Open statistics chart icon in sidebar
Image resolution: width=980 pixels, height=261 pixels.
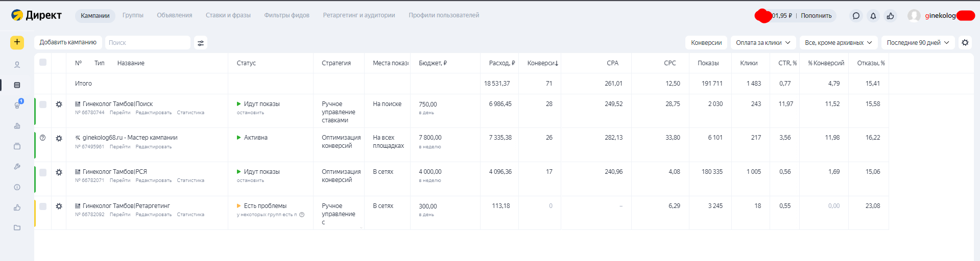pyautogui.click(x=17, y=126)
